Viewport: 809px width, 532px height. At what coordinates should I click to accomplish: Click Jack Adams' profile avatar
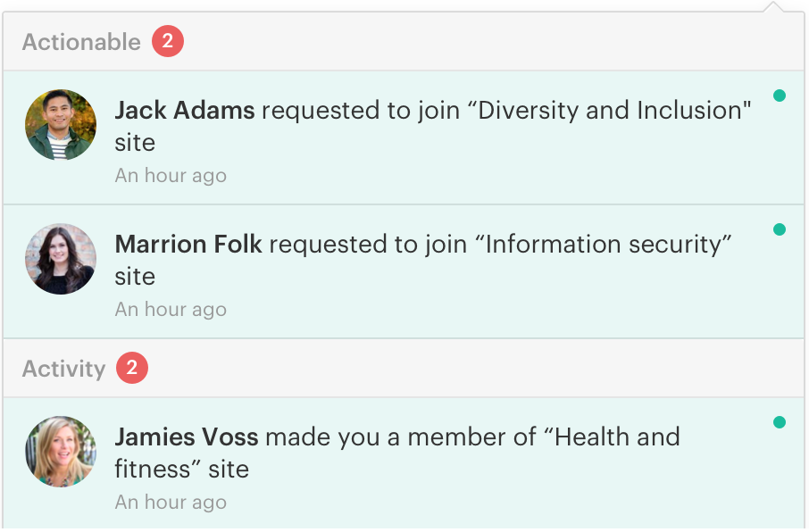coord(60,125)
